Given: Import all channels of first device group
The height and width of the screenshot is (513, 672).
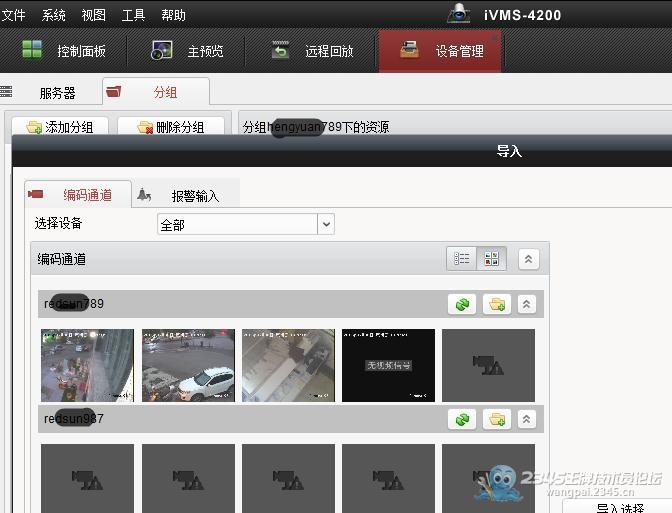Looking at the screenshot, I should pos(495,304).
